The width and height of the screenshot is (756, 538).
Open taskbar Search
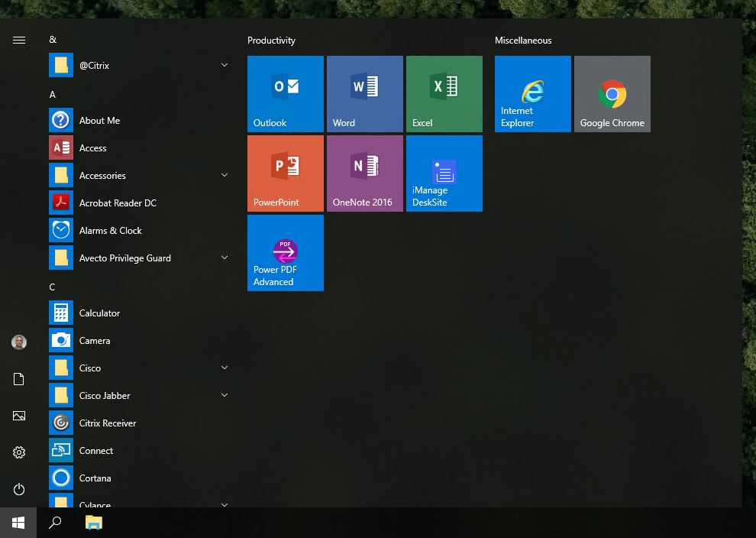point(55,523)
